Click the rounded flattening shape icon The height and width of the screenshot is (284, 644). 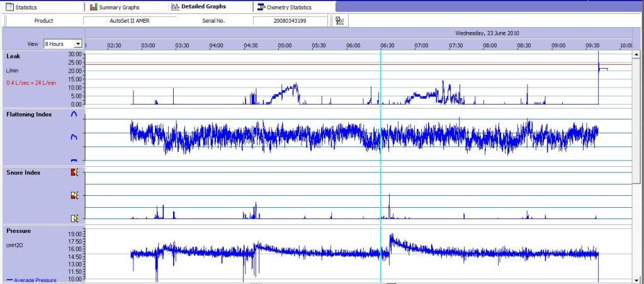(x=74, y=115)
